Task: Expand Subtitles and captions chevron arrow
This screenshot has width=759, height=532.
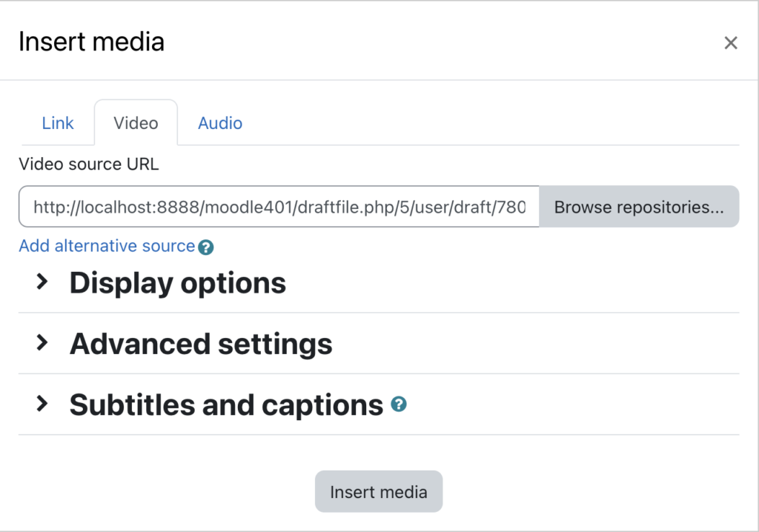Action: point(42,404)
